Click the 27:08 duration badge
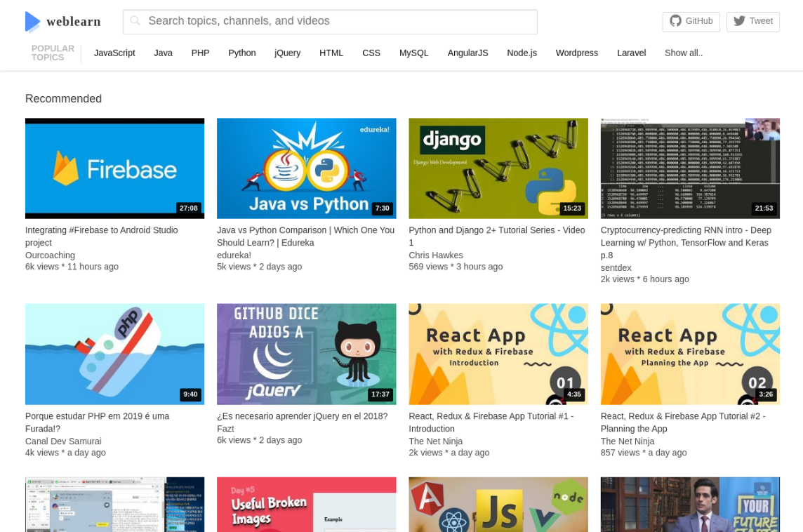 coord(188,208)
